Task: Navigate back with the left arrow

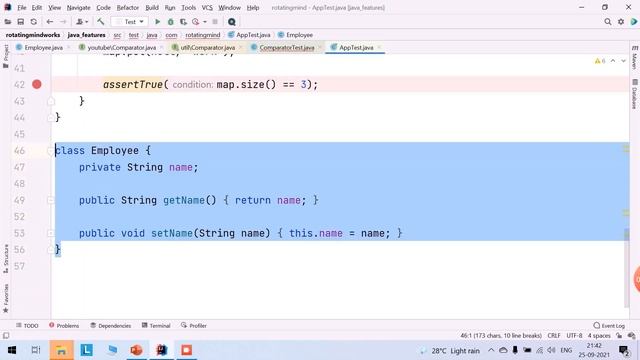Action: [x=49, y=22]
